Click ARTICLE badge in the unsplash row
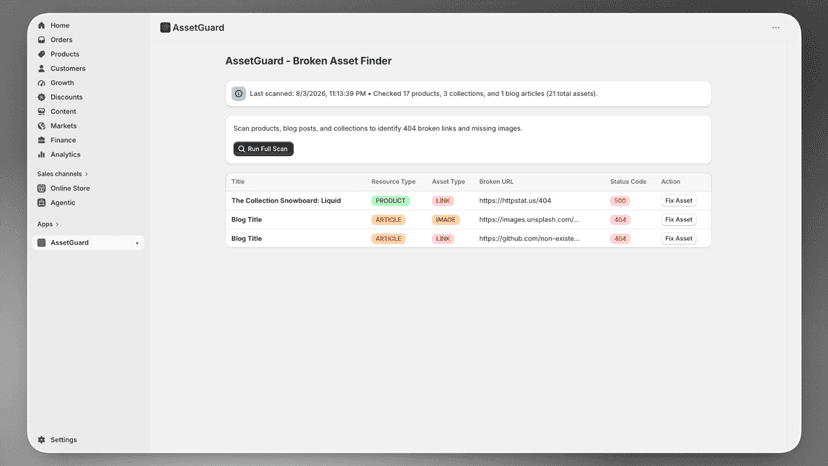 [x=388, y=220]
